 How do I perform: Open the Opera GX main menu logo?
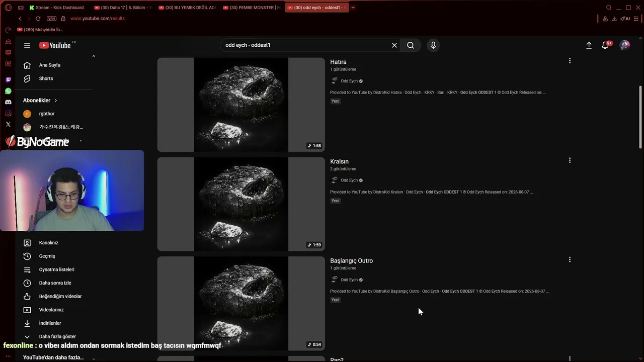pos(8,8)
